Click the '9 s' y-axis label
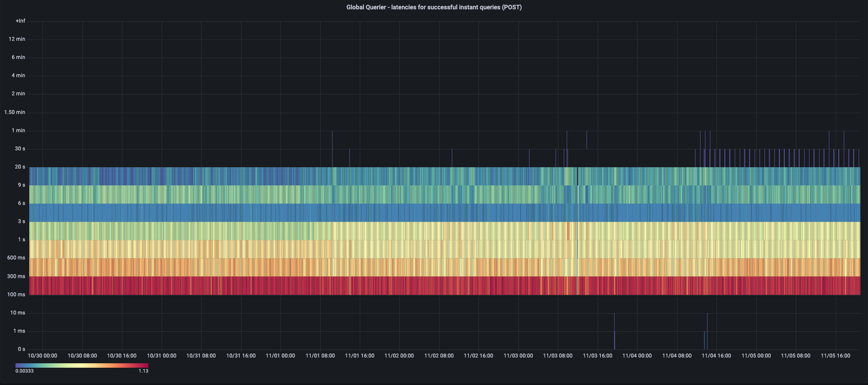Image resolution: width=868 pixels, height=385 pixels. click(21, 185)
